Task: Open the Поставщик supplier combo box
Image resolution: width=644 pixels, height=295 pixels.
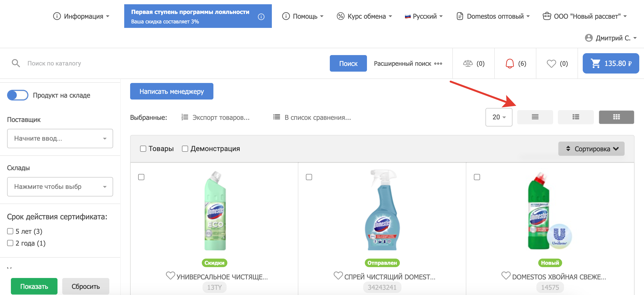Action: 60,138
